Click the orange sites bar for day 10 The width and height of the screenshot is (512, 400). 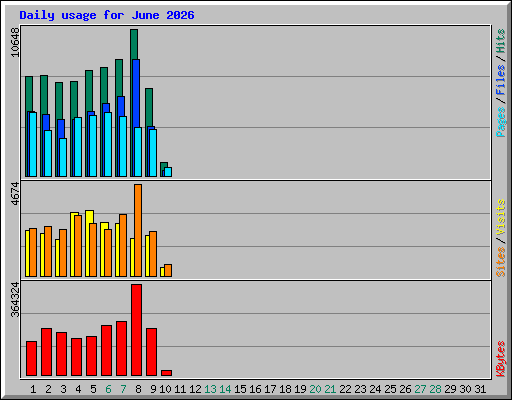pyautogui.click(x=168, y=270)
